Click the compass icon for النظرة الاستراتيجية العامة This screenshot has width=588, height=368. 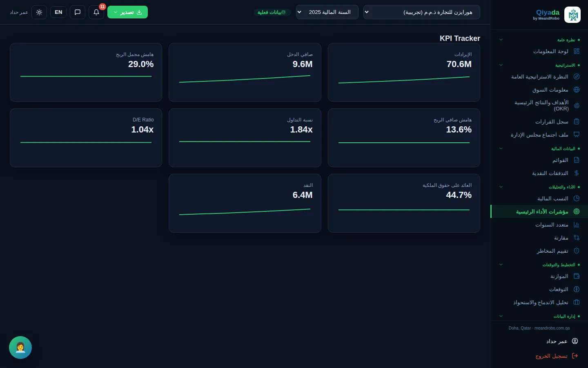(577, 76)
